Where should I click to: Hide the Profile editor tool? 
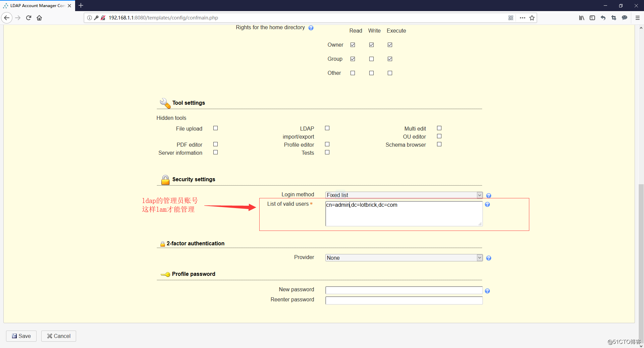click(x=327, y=144)
